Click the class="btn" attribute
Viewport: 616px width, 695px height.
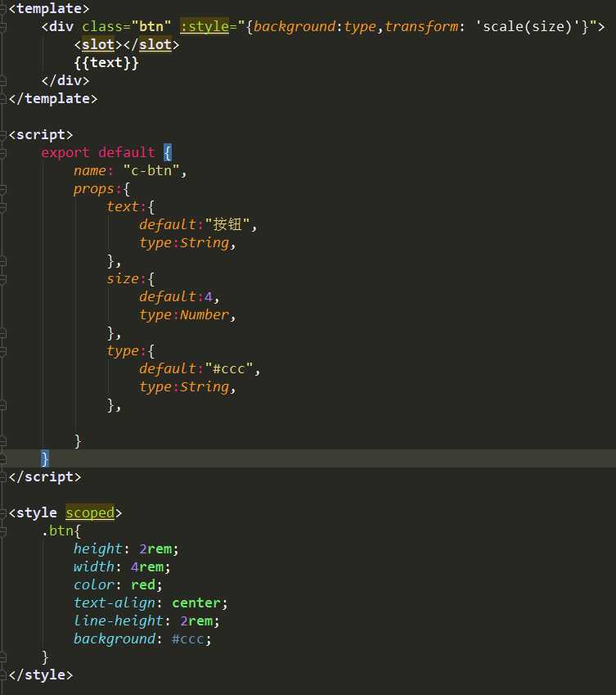click(126, 26)
